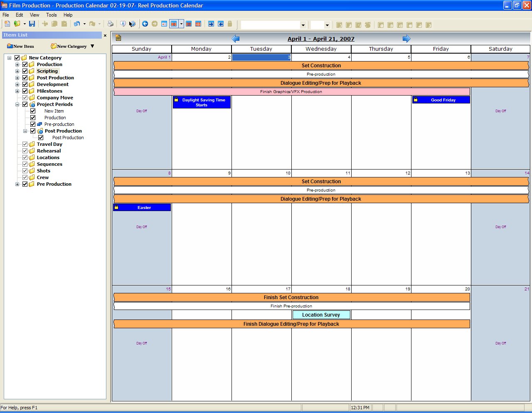This screenshot has width=532, height=413.
Task: Toggle the Rehearsal checkbox
Action: (x=25, y=151)
